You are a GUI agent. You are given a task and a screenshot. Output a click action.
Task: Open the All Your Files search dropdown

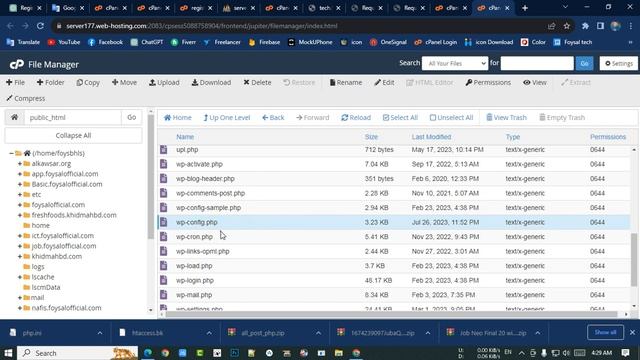[x=455, y=63]
